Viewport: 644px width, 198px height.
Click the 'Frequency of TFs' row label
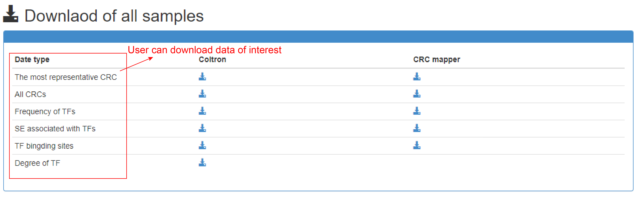45,112
